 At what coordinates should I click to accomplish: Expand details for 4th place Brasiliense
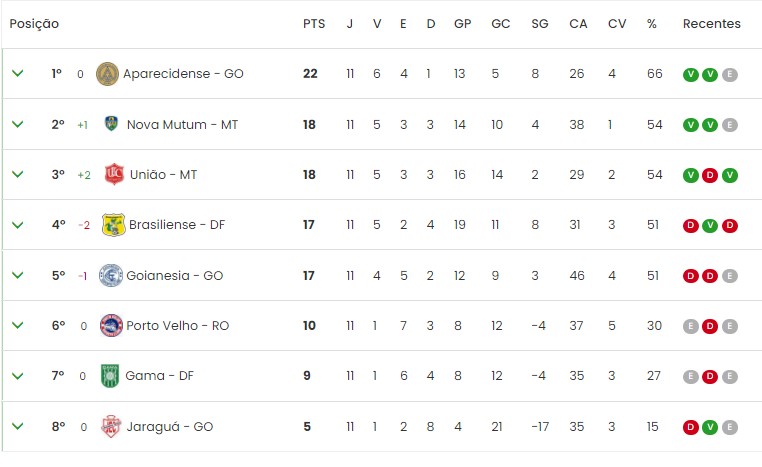(x=17, y=225)
